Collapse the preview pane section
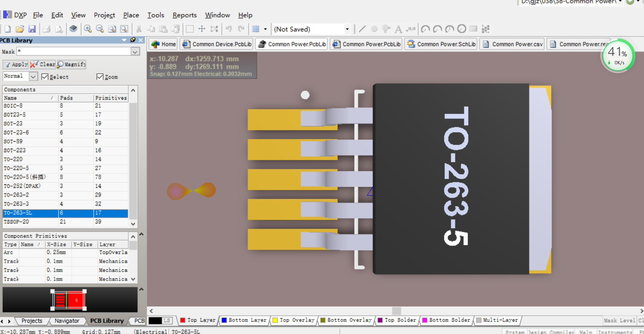 pyautogui.click(x=141, y=289)
